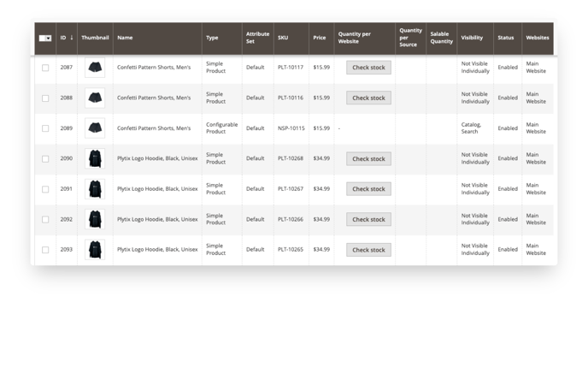
Task: Open shorts thumbnail for product 2087
Action: point(95,68)
